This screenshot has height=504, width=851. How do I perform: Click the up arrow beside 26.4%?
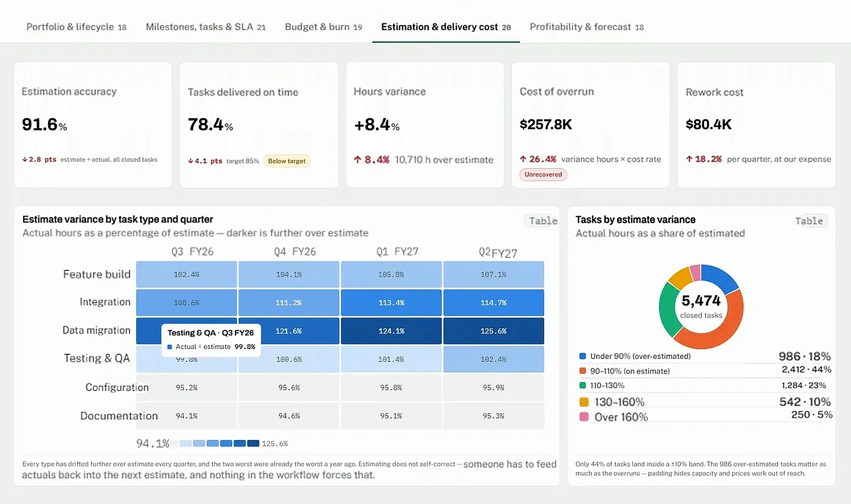coord(523,159)
